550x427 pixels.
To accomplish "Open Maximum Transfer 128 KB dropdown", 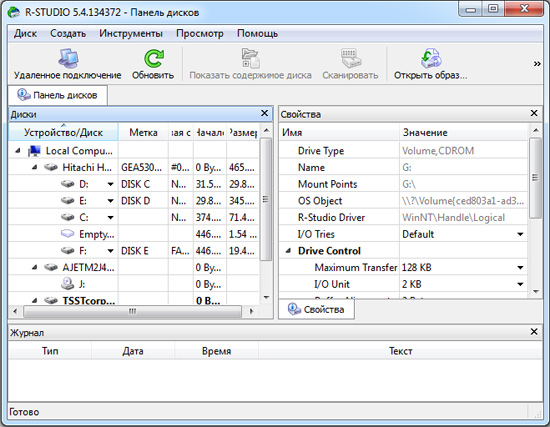I will click(x=520, y=268).
